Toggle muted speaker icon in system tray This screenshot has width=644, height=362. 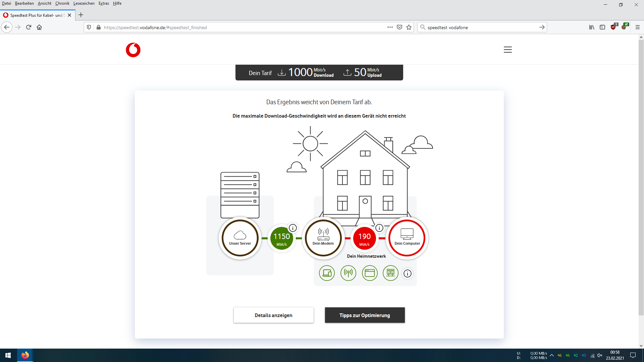click(x=600, y=355)
